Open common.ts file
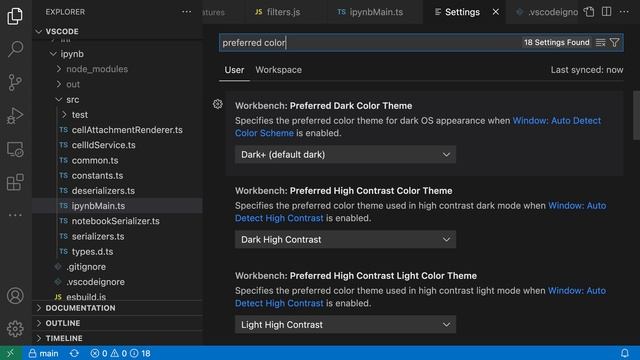Image resolution: width=640 pixels, height=360 pixels. (118, 160)
